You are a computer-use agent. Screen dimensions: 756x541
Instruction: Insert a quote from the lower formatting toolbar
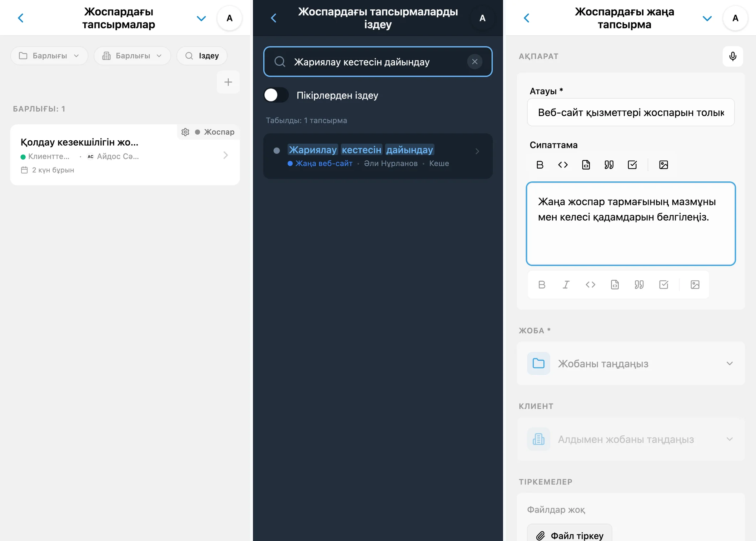pyautogui.click(x=639, y=285)
